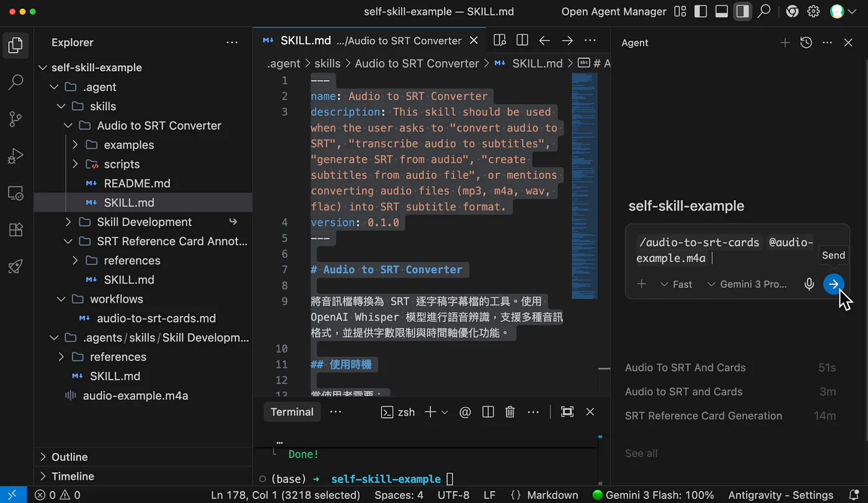The image size is (868, 503).
Task: Open the Markdown language mode selector
Action: coord(552,495)
